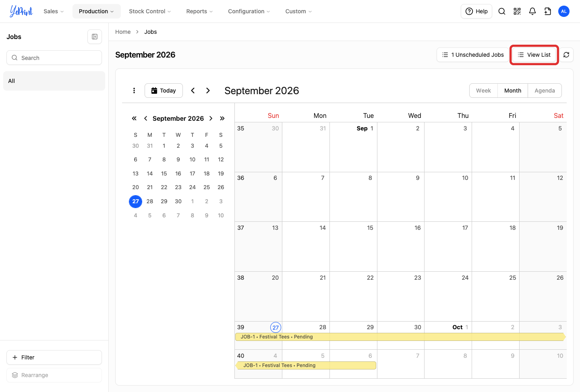Expand the Custom menu
The width and height of the screenshot is (580, 392).
298,11
